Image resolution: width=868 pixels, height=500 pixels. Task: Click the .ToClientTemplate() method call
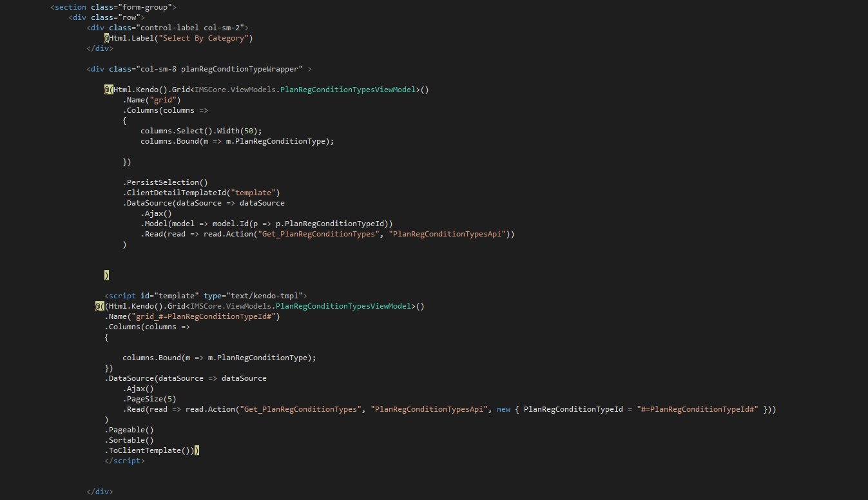(148, 450)
